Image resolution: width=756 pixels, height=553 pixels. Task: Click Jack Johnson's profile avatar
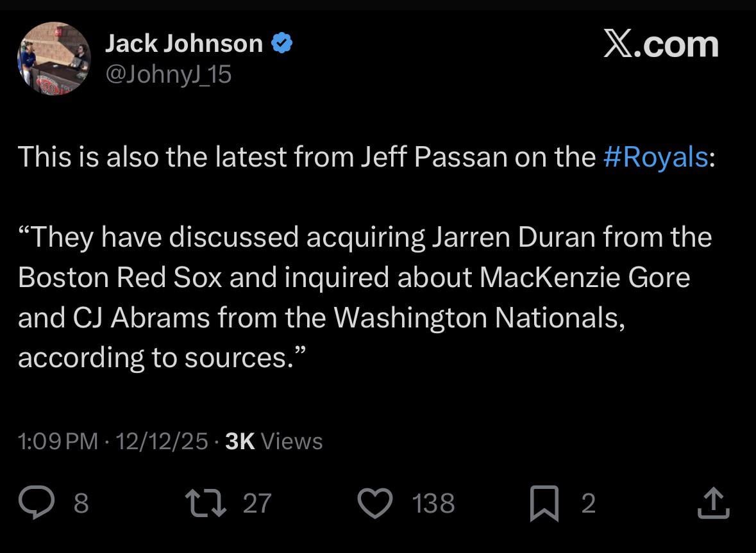55,58
